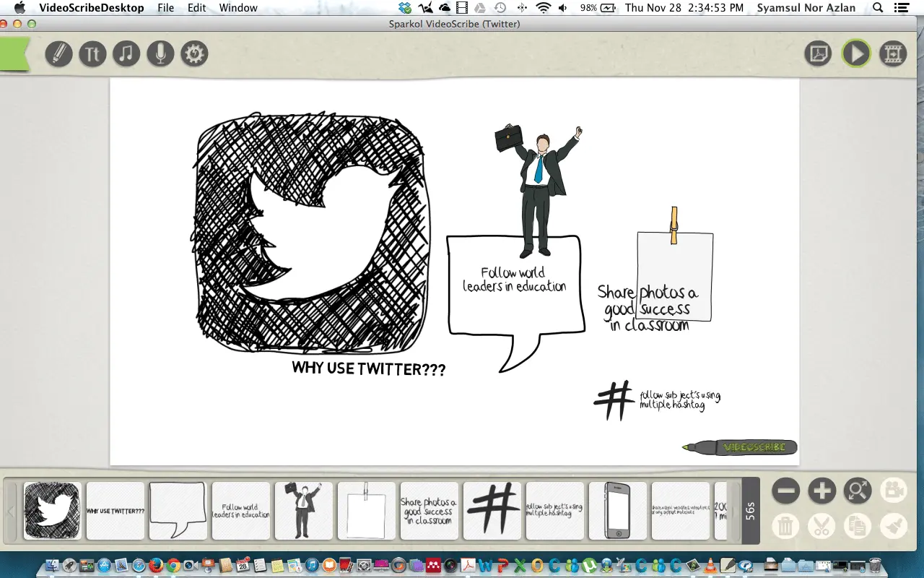Cut selected element with scissors icon
This screenshot has width=924, height=578.
pyautogui.click(x=821, y=526)
